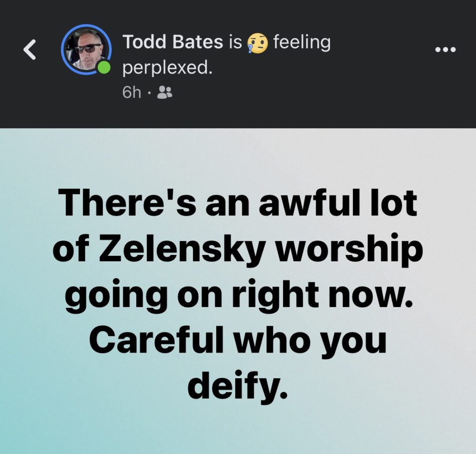The width and height of the screenshot is (476, 454).
Task: Open the three-dot post options menu
Action: pyautogui.click(x=444, y=50)
